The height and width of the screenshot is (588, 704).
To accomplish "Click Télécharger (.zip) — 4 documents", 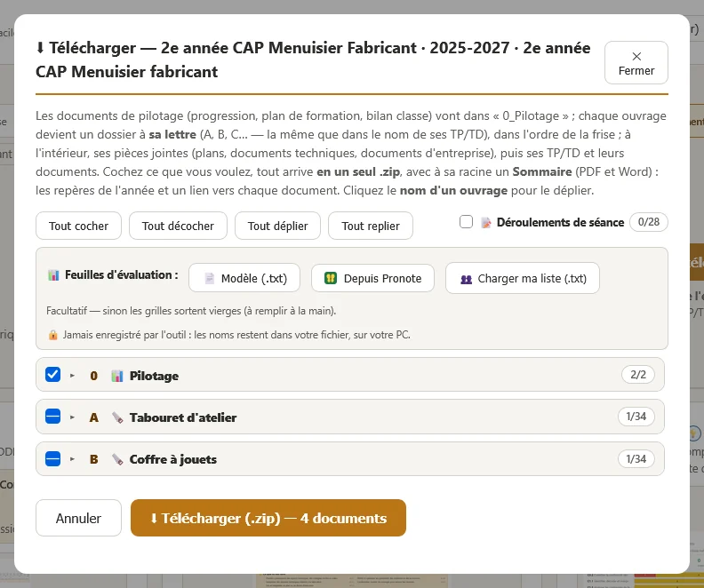I will (x=268, y=518).
